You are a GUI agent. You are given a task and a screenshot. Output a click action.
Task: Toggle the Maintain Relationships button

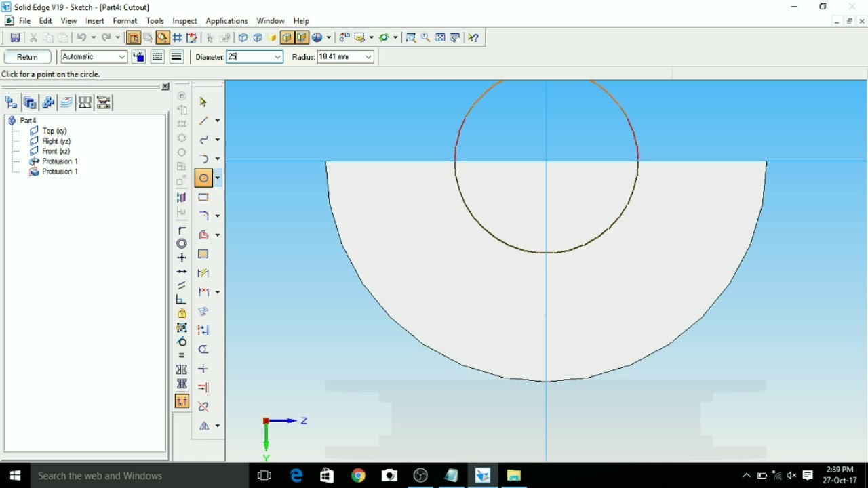click(163, 38)
